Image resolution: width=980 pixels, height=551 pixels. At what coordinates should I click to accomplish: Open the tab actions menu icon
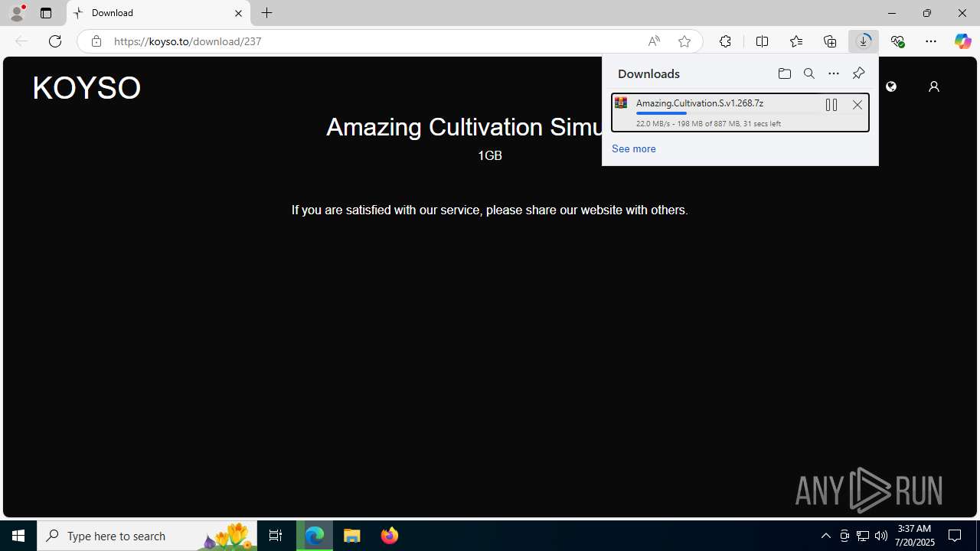pyautogui.click(x=46, y=13)
